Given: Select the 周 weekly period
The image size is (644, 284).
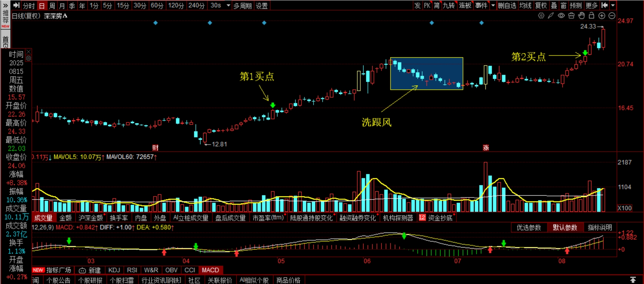Looking at the screenshot, I should tap(52, 5).
